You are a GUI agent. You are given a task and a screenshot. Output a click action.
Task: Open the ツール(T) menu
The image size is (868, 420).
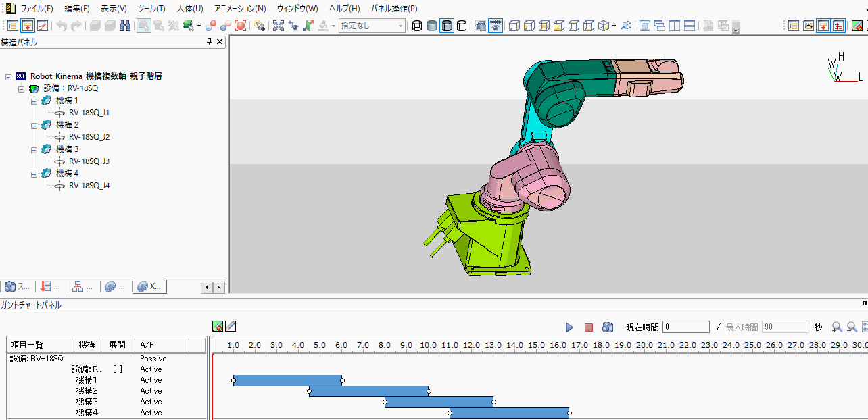[x=151, y=9]
